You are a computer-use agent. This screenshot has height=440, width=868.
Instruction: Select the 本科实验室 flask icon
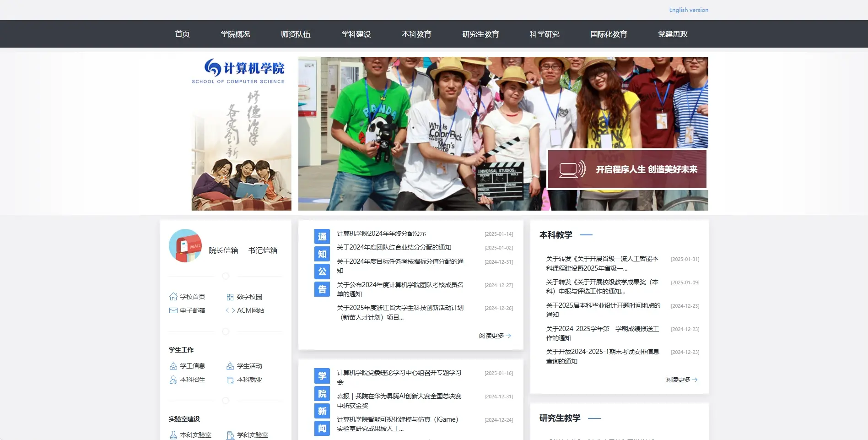(173, 434)
